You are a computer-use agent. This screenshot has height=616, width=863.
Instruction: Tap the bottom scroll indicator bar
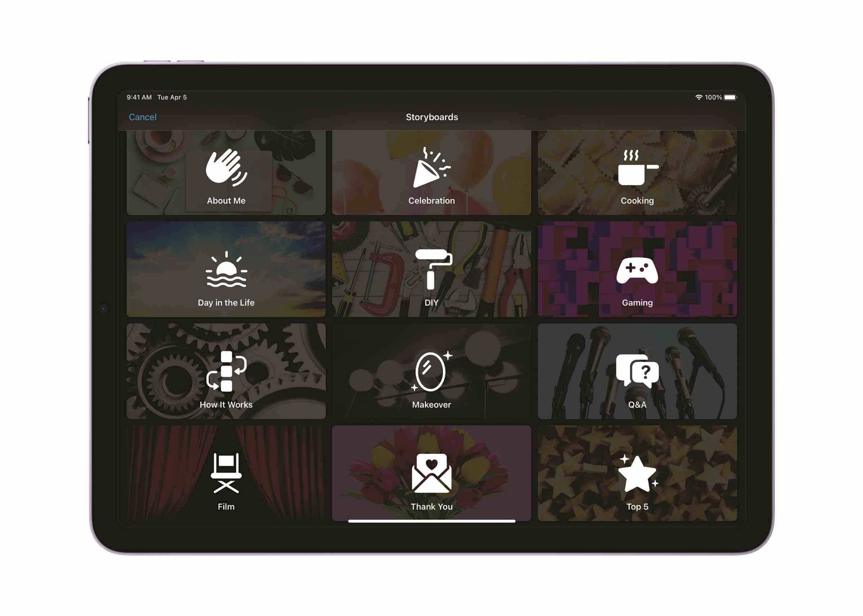tap(432, 523)
